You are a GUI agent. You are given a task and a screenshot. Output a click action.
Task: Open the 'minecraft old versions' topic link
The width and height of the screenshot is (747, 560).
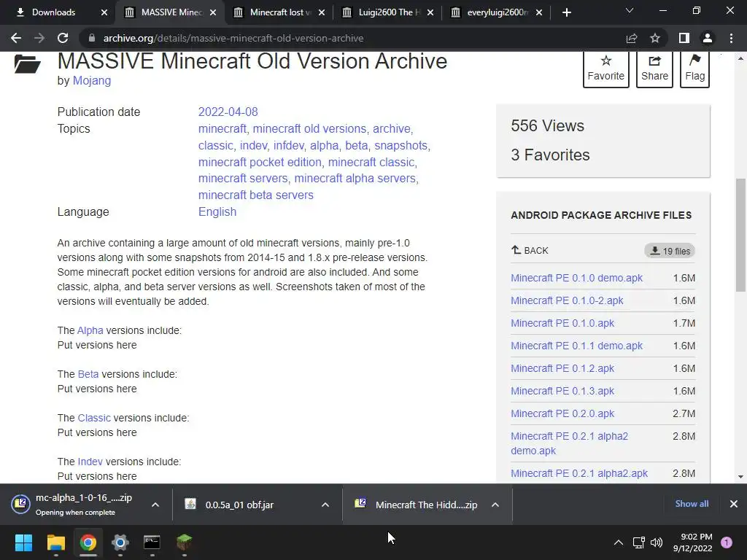309,128
